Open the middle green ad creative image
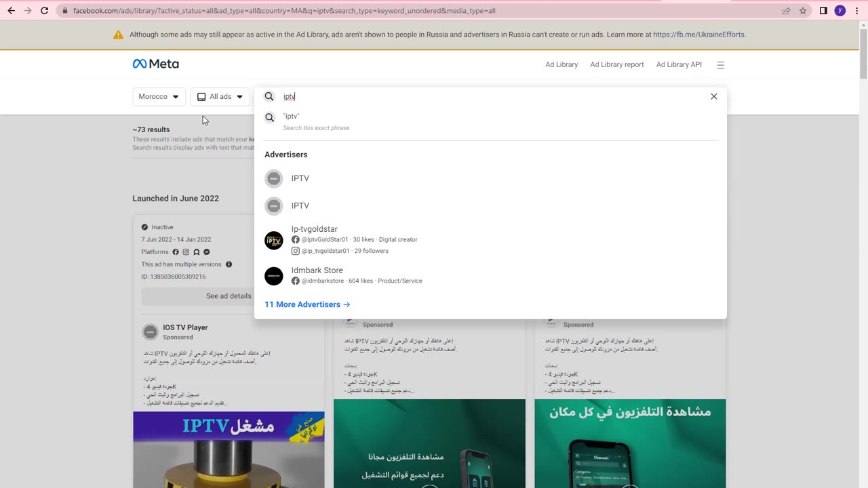This screenshot has height=488, width=868. pyautogui.click(x=429, y=443)
